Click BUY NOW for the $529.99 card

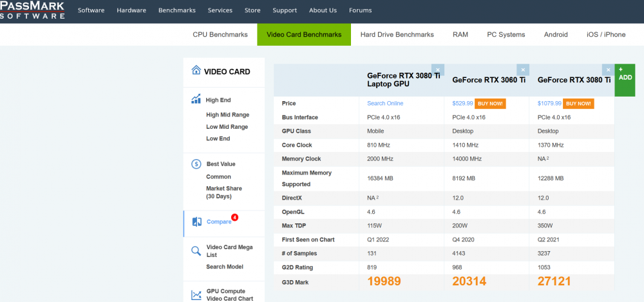pyautogui.click(x=491, y=103)
